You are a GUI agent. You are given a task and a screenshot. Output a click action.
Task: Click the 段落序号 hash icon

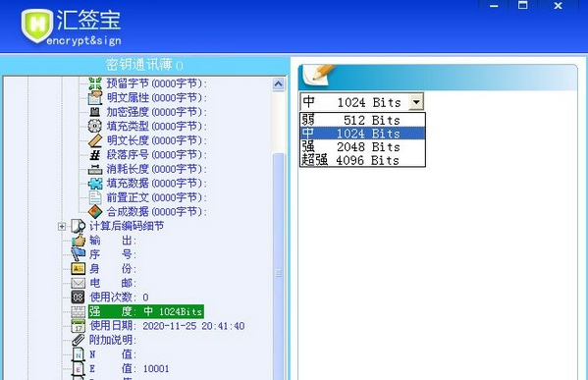[x=95, y=154]
